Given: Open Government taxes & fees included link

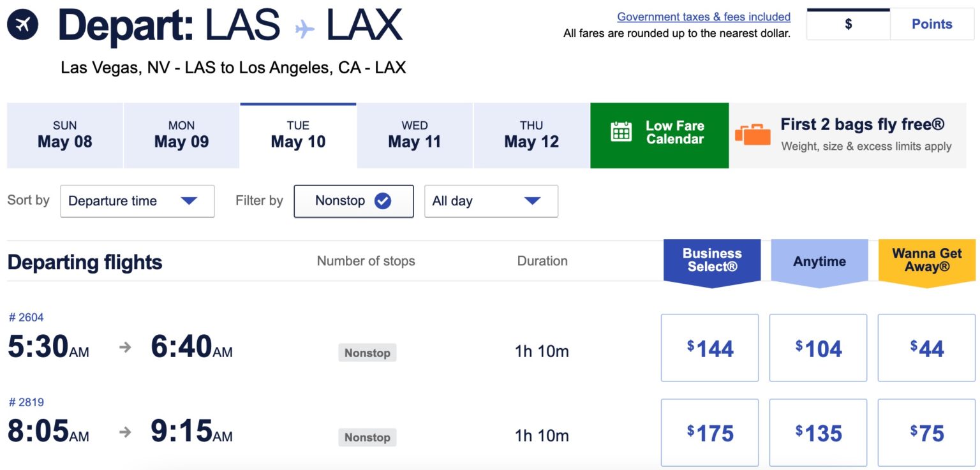Looking at the screenshot, I should point(703,17).
